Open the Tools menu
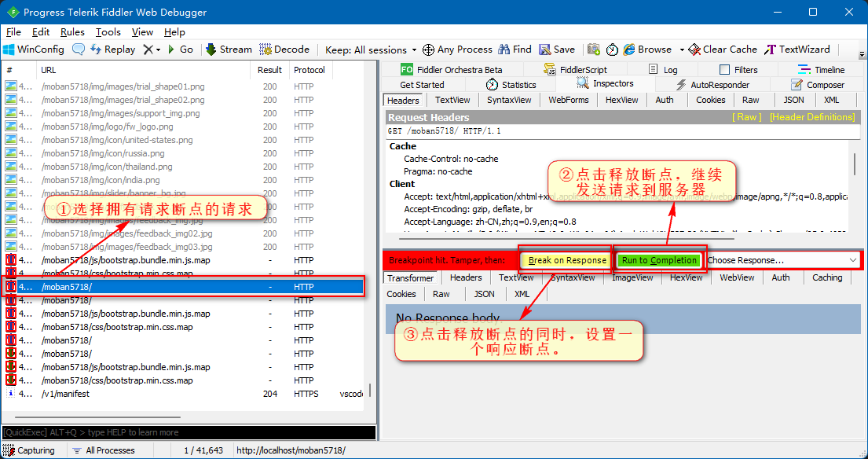 [108, 32]
